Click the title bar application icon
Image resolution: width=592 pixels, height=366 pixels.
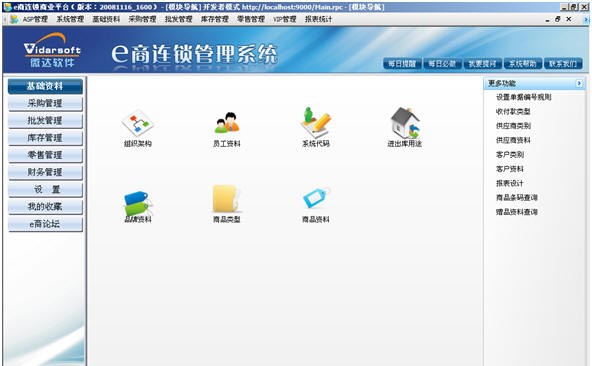(x=7, y=7)
